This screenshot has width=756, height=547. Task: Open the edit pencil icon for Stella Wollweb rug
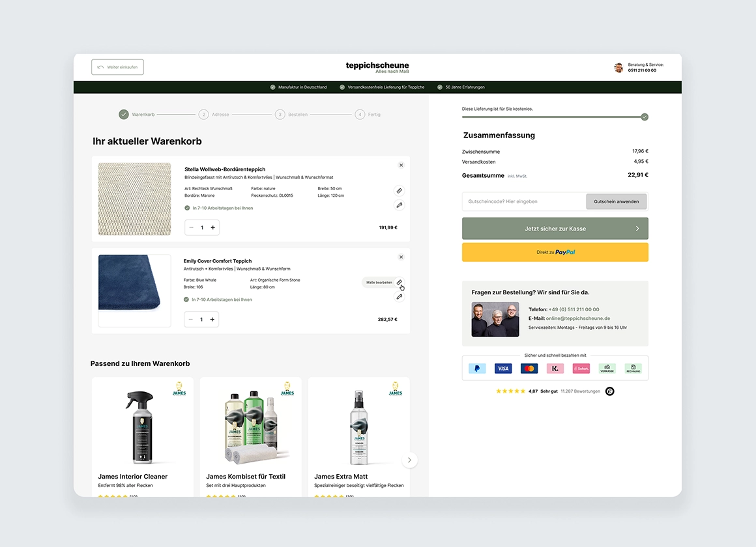point(400,190)
